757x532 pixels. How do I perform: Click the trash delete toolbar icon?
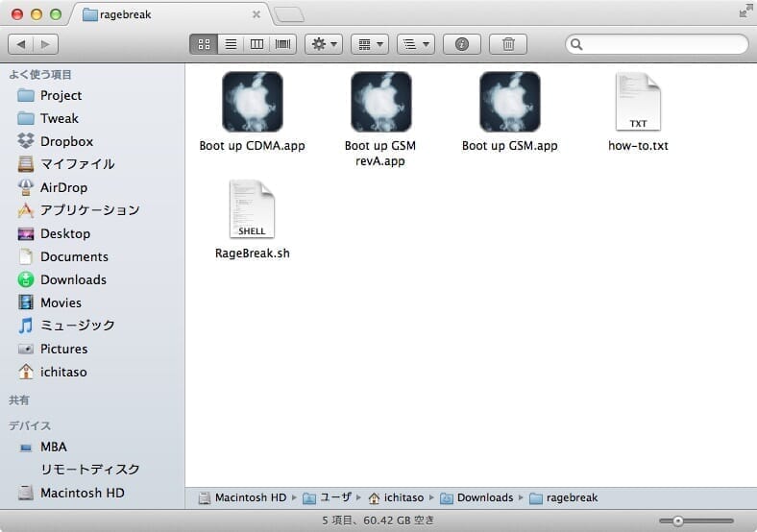click(508, 44)
